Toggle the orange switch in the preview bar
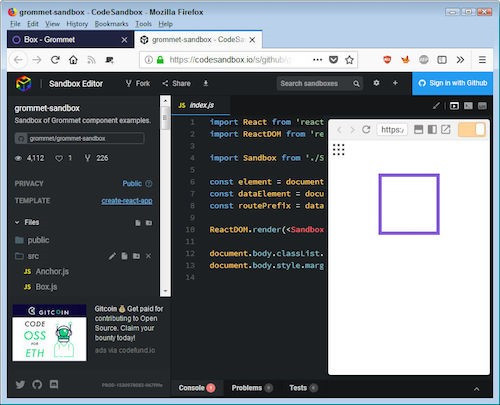The height and width of the screenshot is (405, 500). (x=472, y=130)
